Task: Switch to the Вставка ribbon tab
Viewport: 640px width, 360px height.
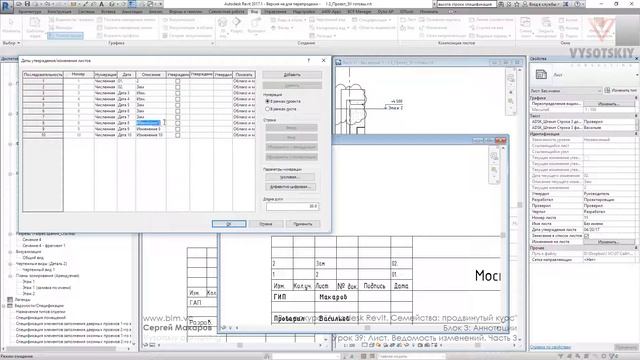Action: coord(108,12)
